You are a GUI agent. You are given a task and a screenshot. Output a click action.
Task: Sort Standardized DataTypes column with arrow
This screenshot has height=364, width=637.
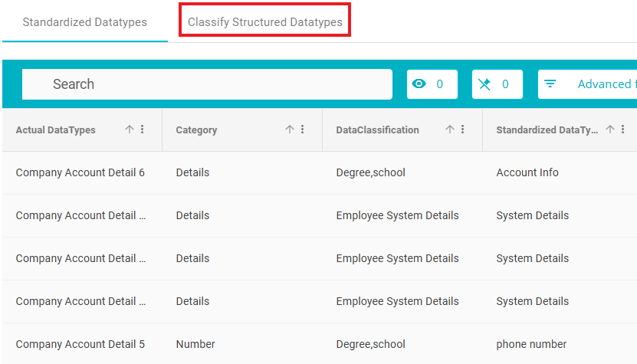coord(609,130)
